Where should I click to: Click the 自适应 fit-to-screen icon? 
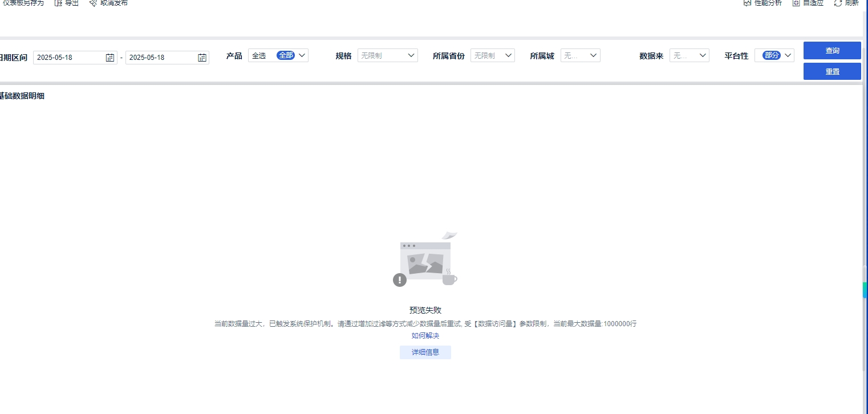click(x=796, y=3)
